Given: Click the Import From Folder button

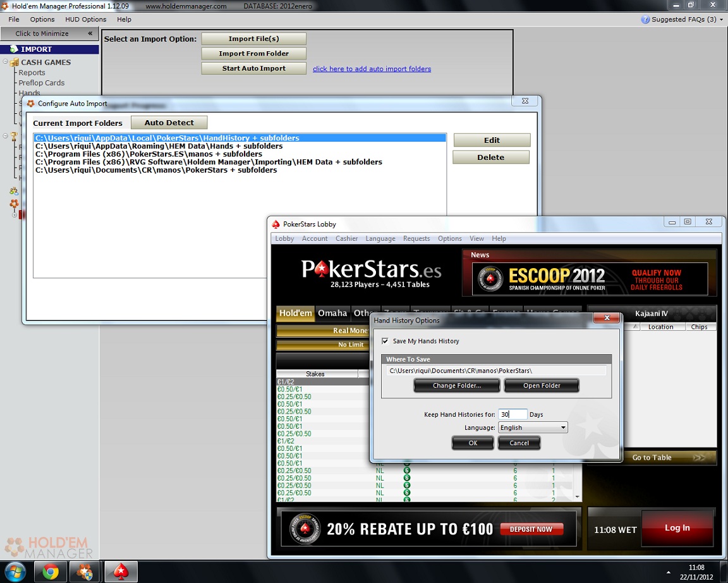Looking at the screenshot, I should click(253, 53).
